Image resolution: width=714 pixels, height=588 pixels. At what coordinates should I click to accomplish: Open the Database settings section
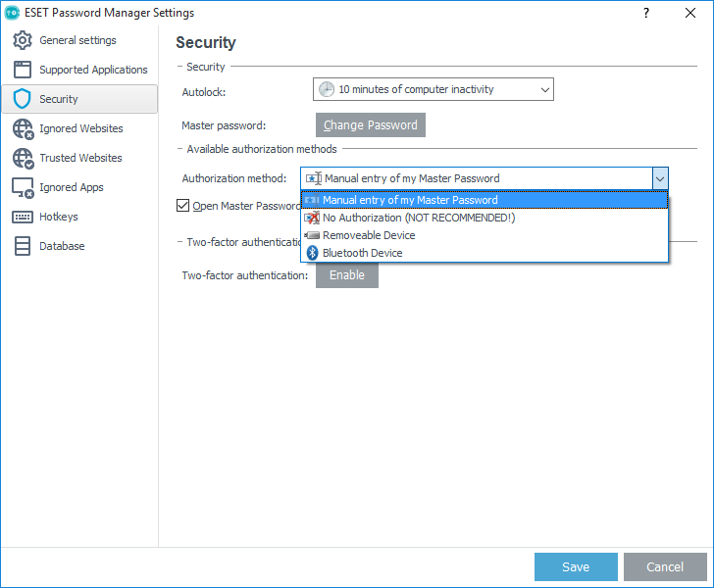pyautogui.click(x=79, y=246)
